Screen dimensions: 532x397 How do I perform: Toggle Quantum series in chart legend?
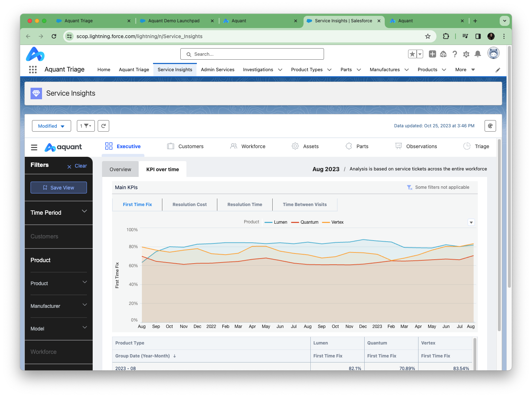coord(305,222)
